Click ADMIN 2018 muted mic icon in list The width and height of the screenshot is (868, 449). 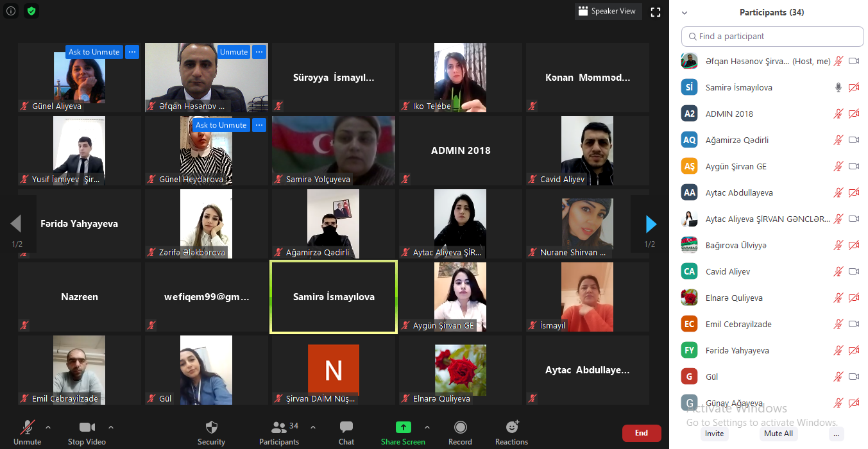838,114
